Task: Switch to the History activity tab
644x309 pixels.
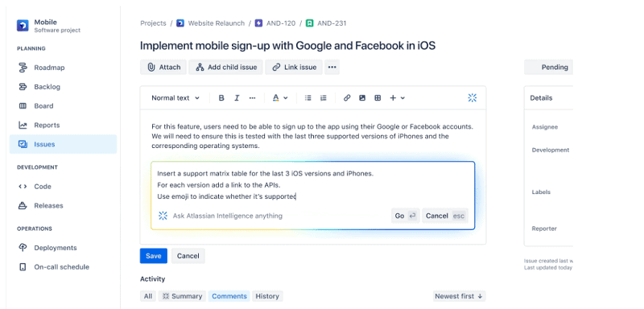Action: pyautogui.click(x=267, y=296)
